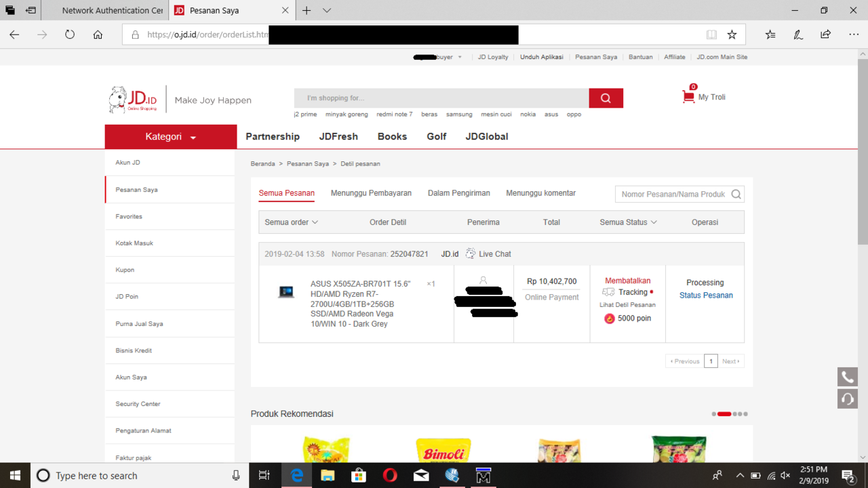Open reading view icon in address bar

711,35
